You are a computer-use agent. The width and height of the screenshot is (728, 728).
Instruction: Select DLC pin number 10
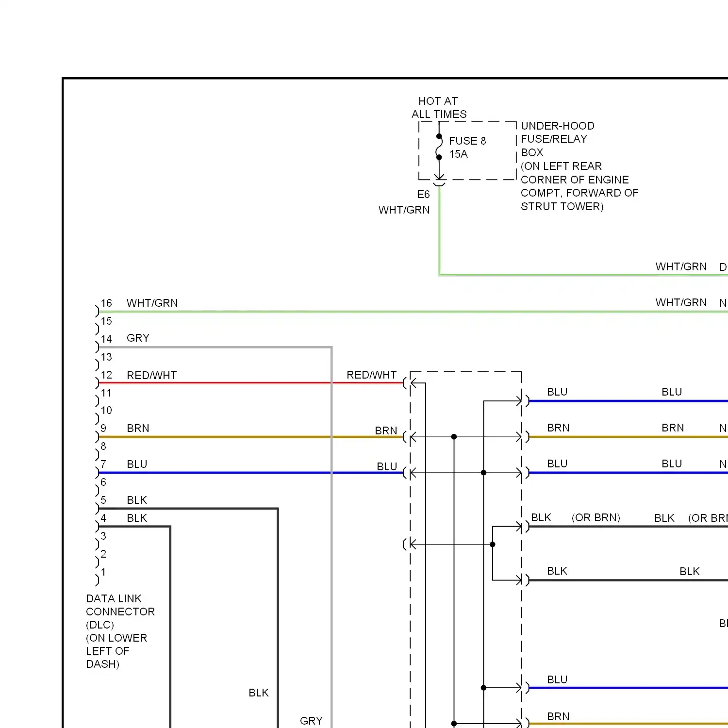click(x=106, y=411)
